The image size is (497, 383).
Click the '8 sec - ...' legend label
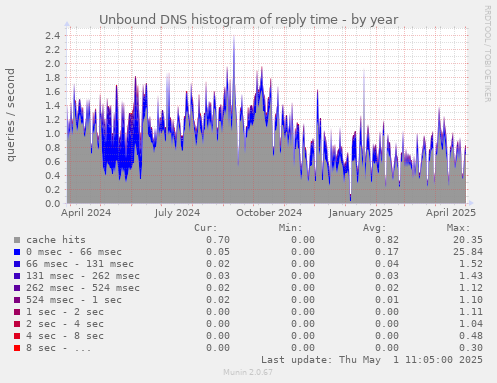coord(59,348)
